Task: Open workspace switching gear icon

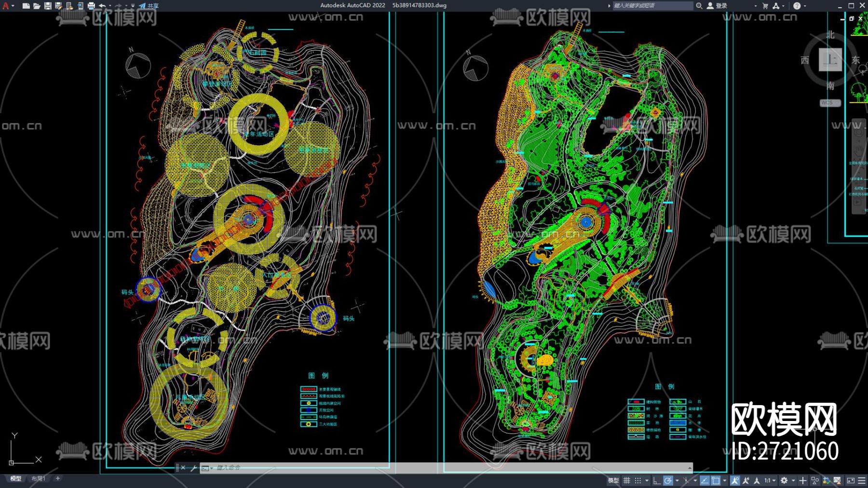Action: [x=784, y=481]
